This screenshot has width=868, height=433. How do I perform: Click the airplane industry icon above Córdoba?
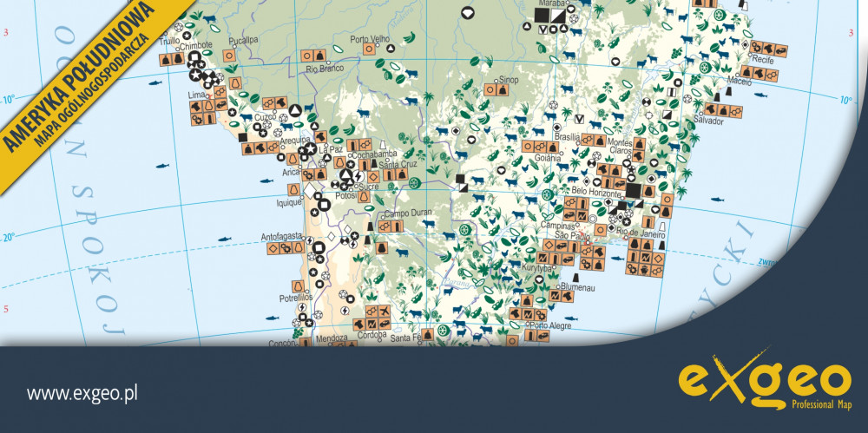385,312
